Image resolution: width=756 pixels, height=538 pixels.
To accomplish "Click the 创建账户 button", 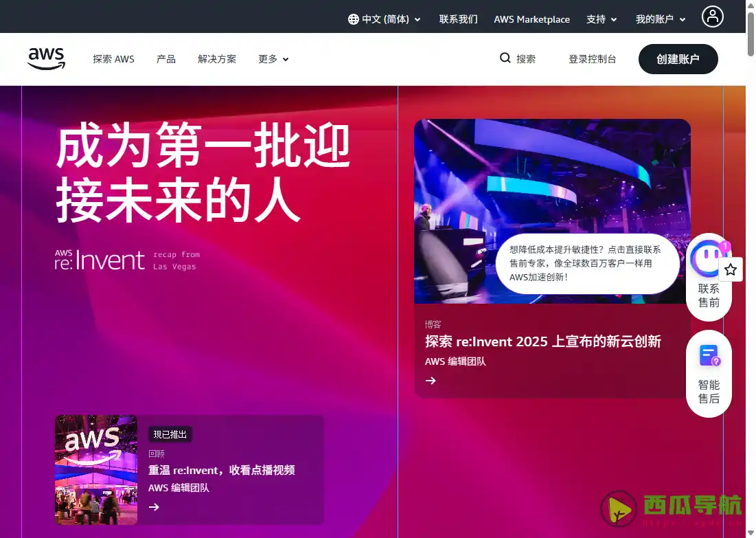I will 678,59.
